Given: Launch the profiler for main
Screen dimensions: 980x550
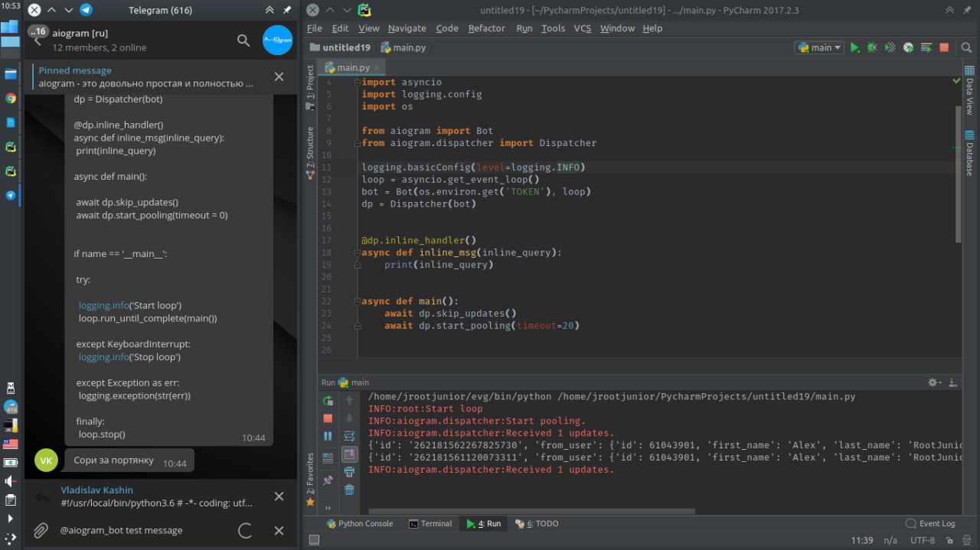Looking at the screenshot, I should pos(908,47).
